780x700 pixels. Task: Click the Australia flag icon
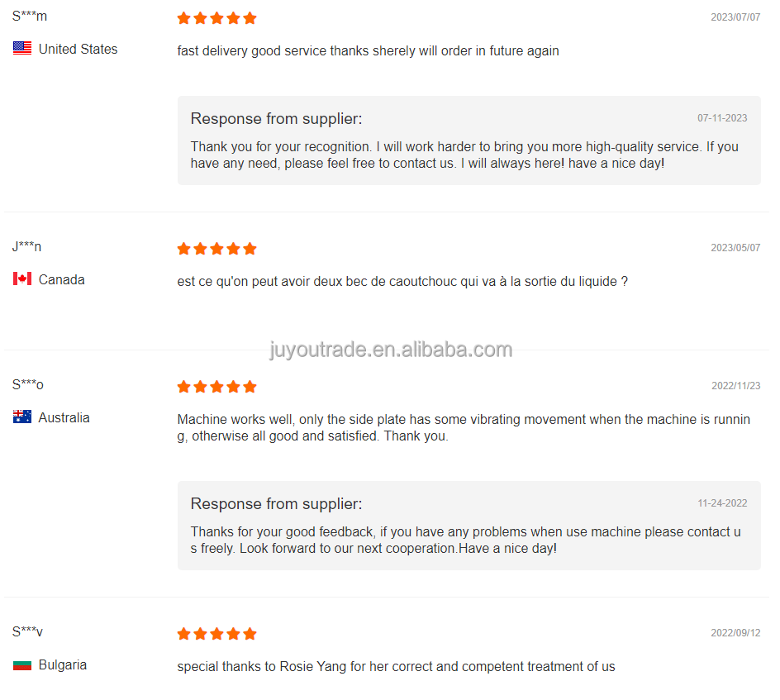click(22, 417)
